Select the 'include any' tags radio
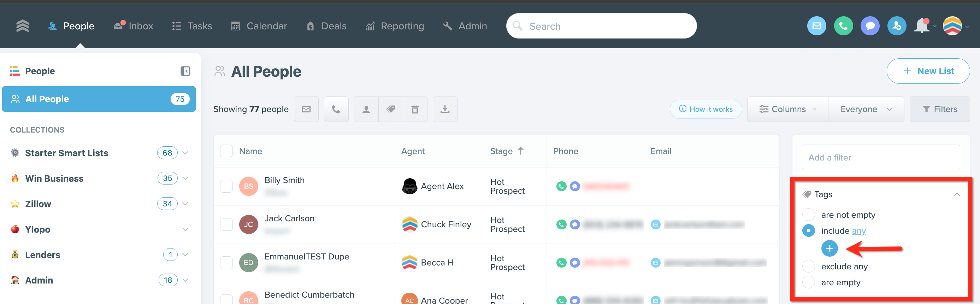The height and width of the screenshot is (304, 980). tap(808, 230)
